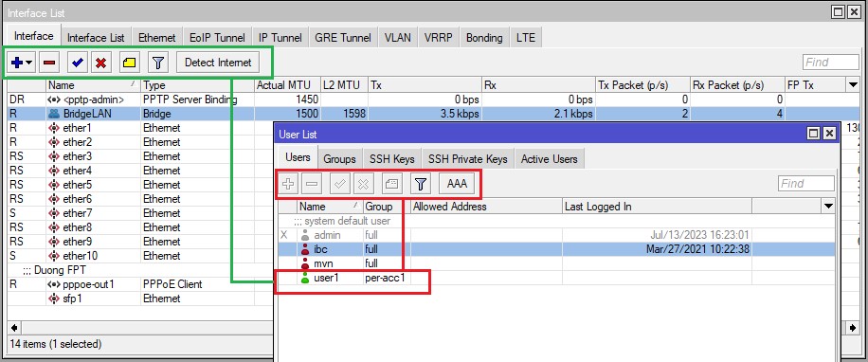Select the ibc user row
The image size is (868, 362).
tap(556, 249)
